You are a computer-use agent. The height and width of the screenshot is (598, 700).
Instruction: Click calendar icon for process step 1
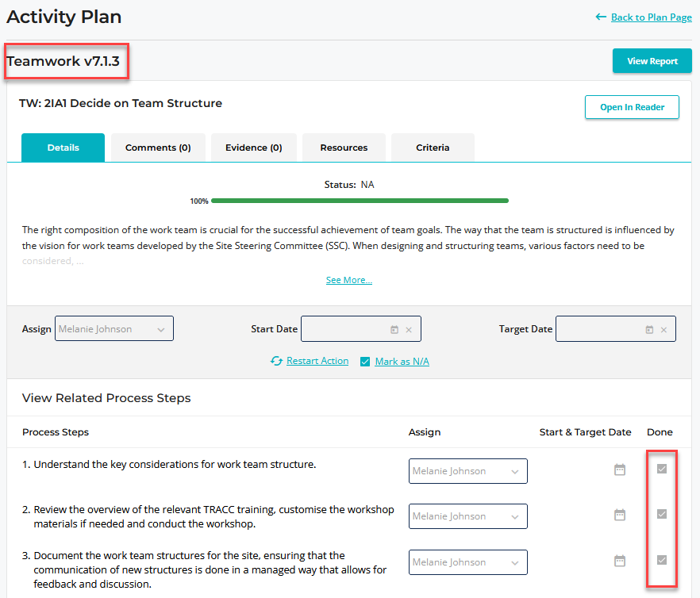pos(620,470)
